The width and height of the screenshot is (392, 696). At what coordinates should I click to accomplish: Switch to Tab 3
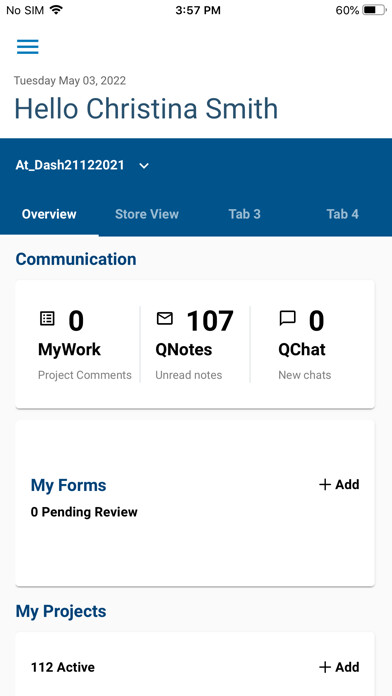[x=245, y=214]
